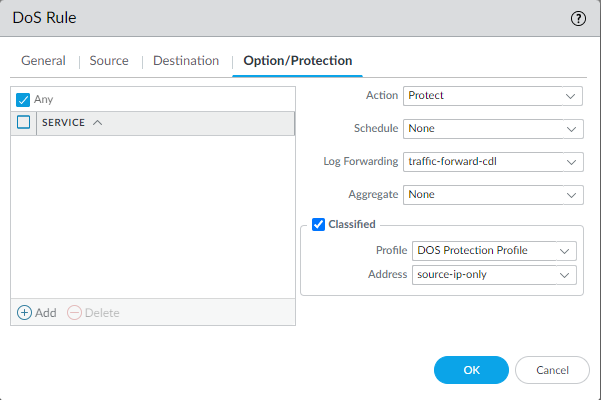This screenshot has width=601, height=400.
Task: Switch to the General tab
Action: [43, 61]
